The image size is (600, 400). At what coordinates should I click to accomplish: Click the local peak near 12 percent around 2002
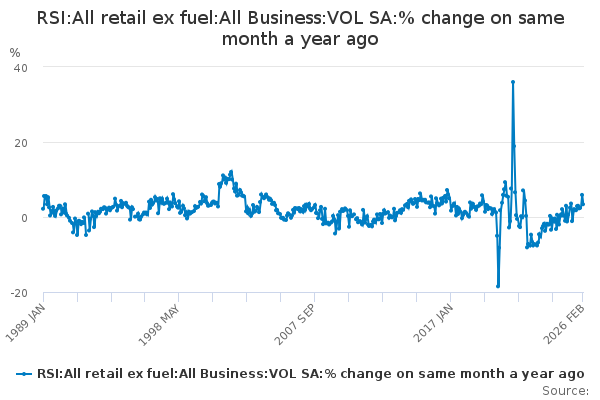tap(231, 172)
